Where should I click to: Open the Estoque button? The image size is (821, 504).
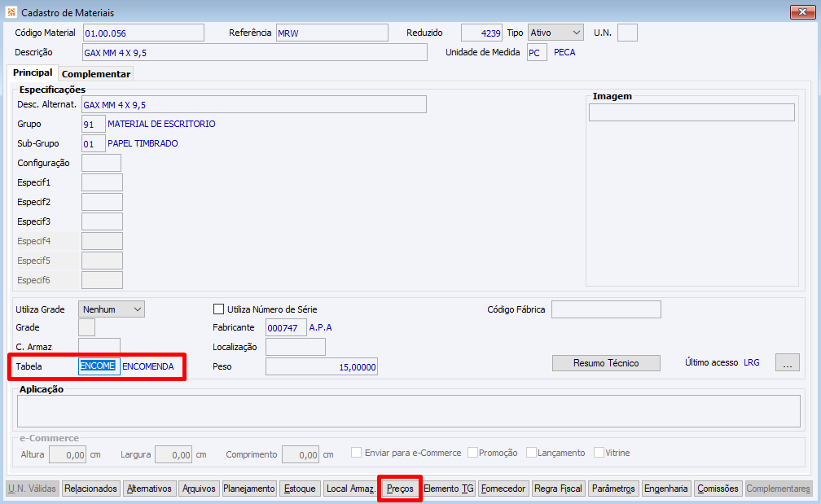pos(300,489)
